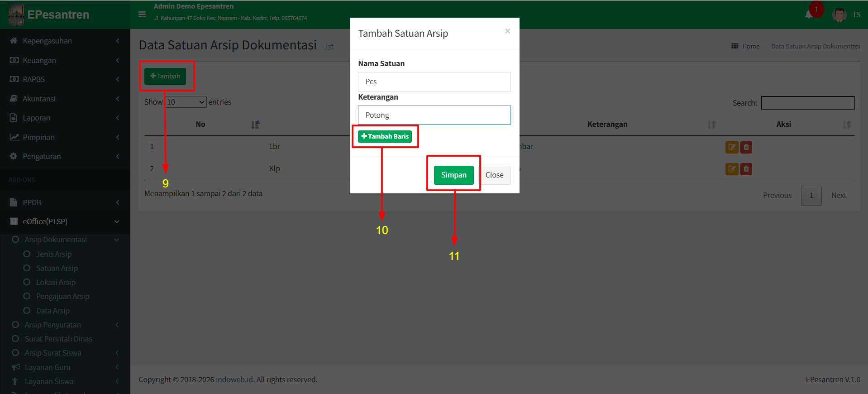Open Jenis Arsip in sidebar

pos(54,254)
